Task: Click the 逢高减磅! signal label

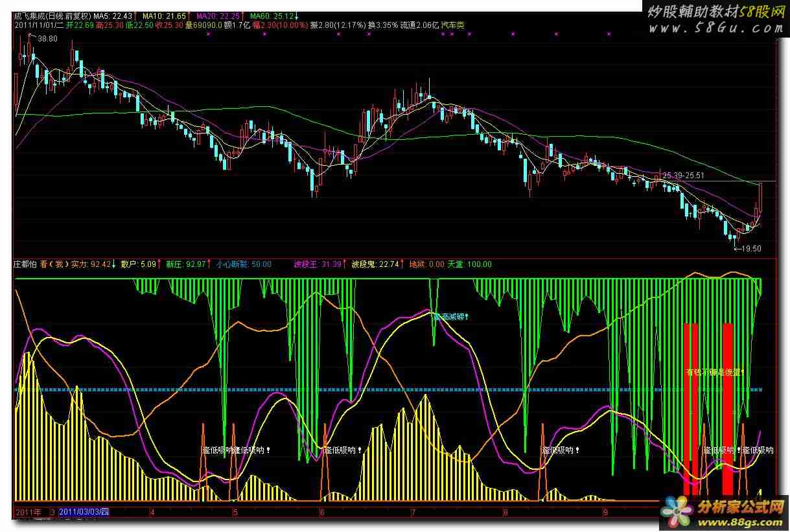Action: (450, 317)
